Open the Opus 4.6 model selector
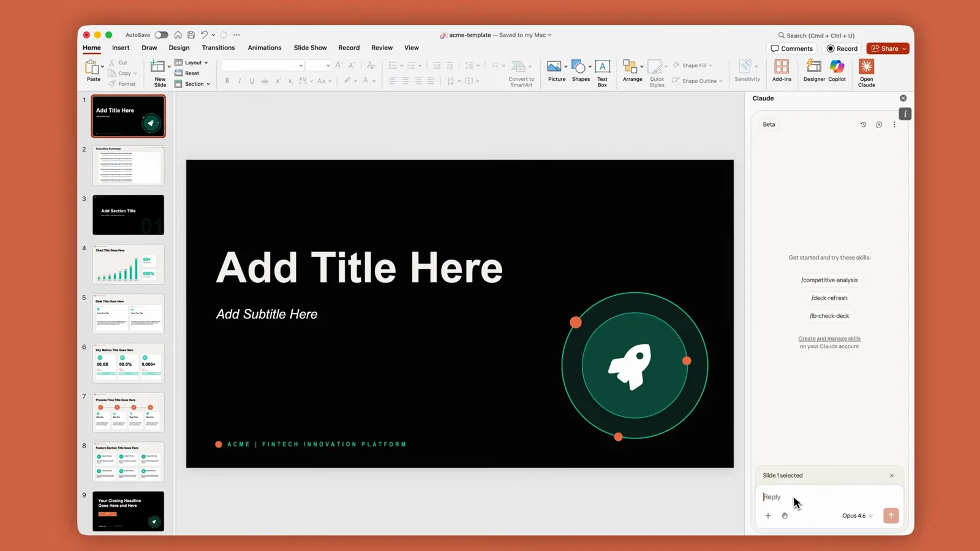 click(857, 515)
